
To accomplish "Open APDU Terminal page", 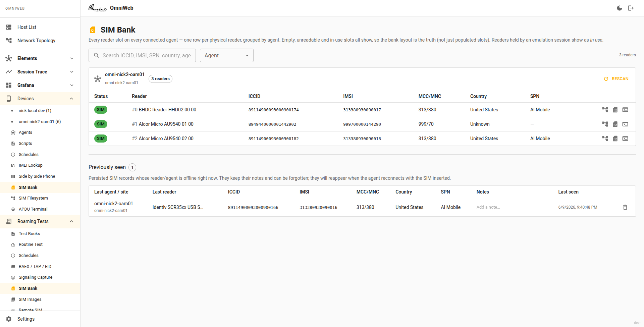I will coord(40,209).
